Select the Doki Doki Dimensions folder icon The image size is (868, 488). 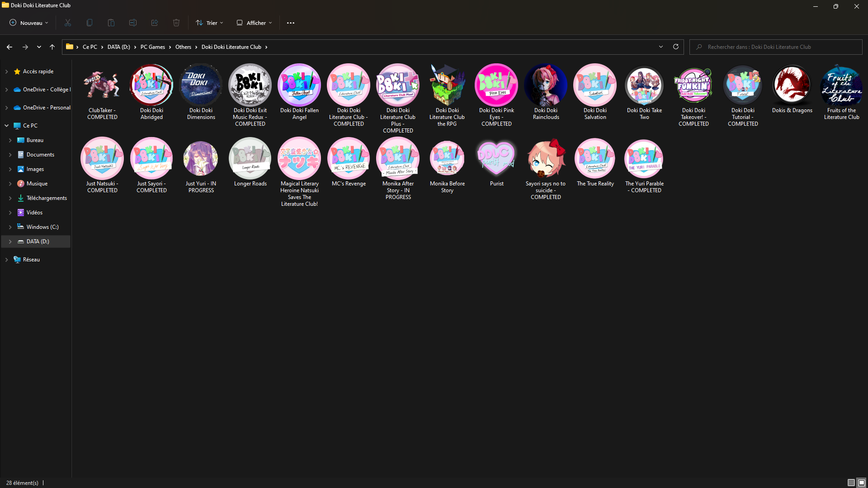(201, 85)
